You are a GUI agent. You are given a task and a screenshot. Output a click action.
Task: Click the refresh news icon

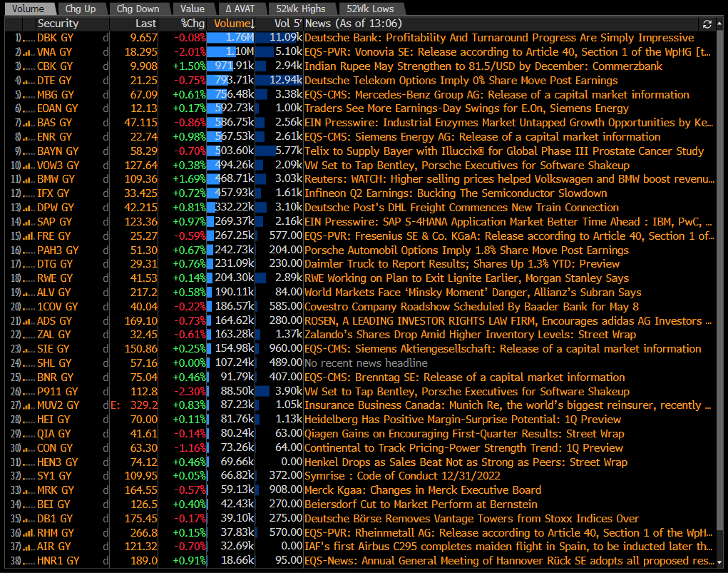click(x=707, y=24)
